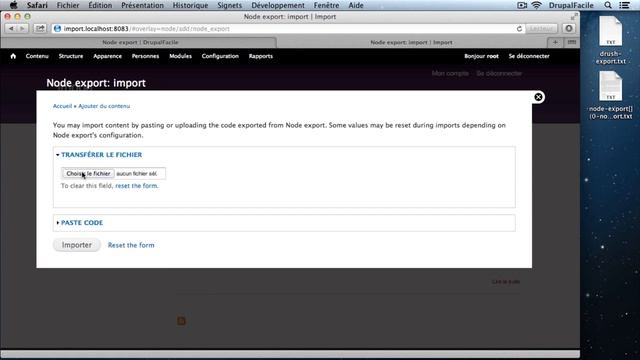Click the DrupalFacile user menu
Screen dimensions: 640x360
coord(571,5)
